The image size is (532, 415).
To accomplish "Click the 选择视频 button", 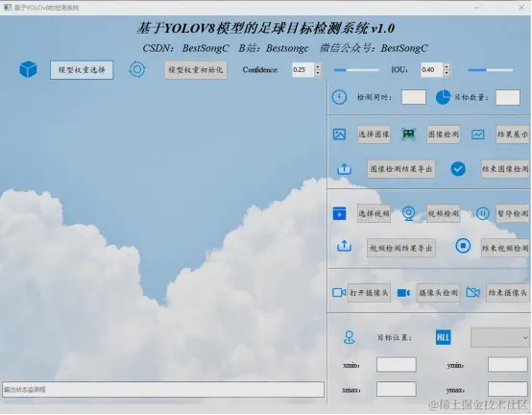I will tap(374, 213).
